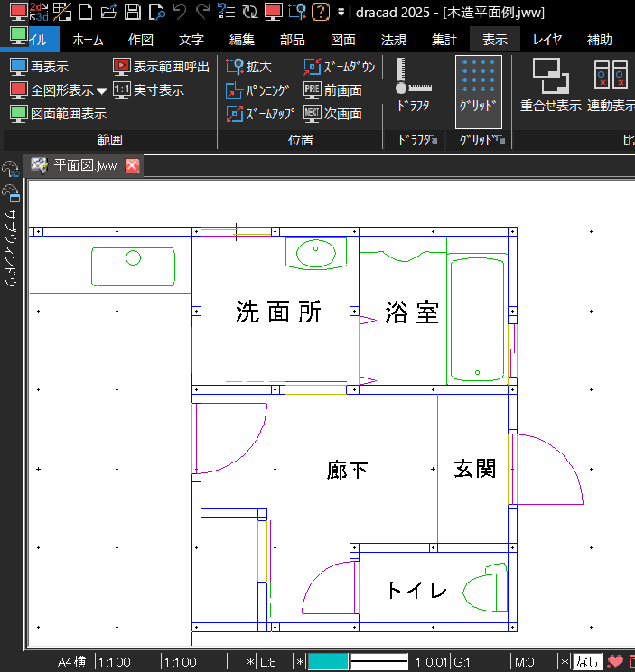
Task: Click the print preview page icon
Action: coord(157,12)
